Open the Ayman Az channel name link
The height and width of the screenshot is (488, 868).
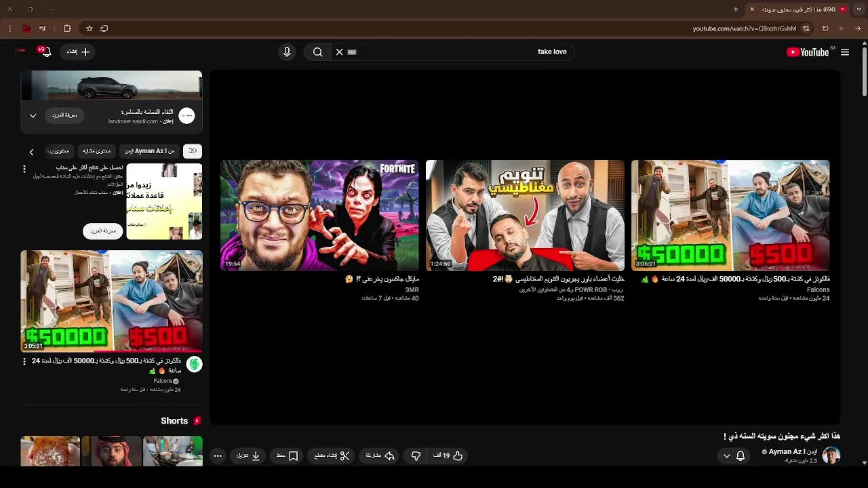[793, 451]
